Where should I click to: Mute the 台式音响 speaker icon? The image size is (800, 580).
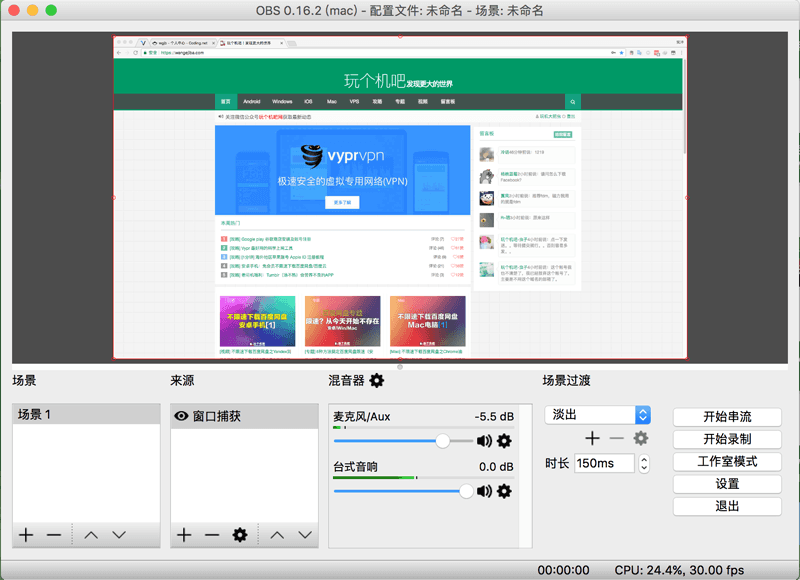485,491
